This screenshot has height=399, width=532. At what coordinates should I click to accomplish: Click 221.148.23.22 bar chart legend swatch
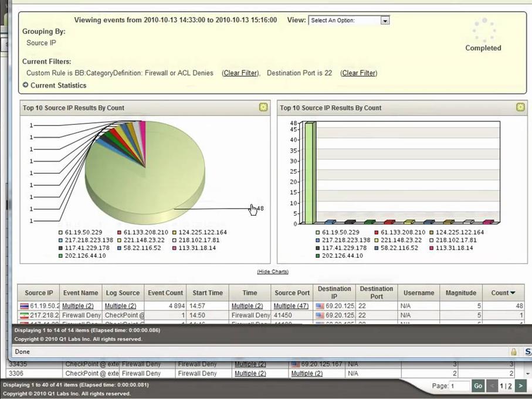376,240
